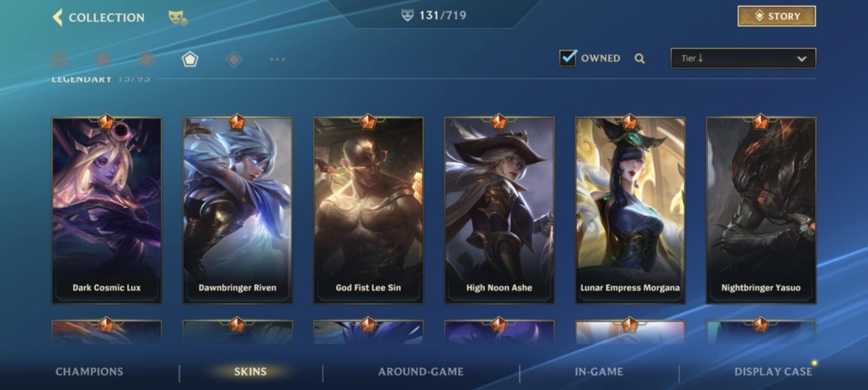Open the Tier sort dropdown

click(743, 59)
